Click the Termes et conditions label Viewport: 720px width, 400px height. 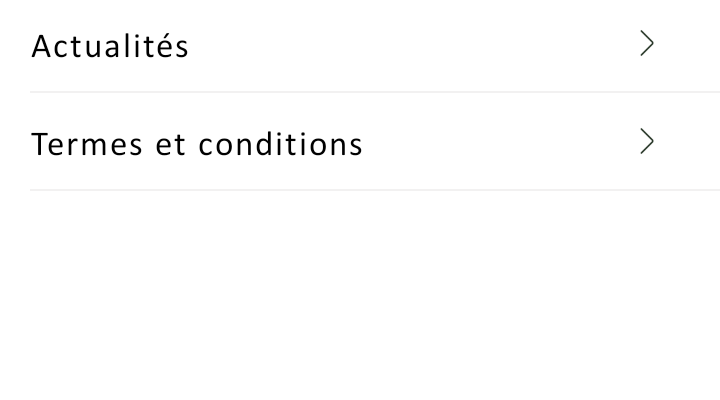(x=197, y=145)
